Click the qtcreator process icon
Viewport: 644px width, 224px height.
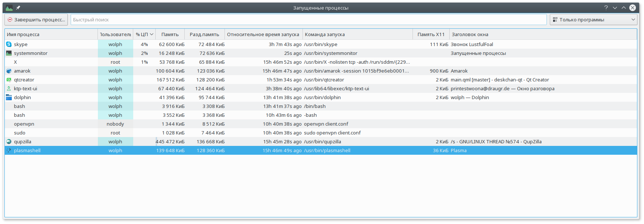[9, 80]
